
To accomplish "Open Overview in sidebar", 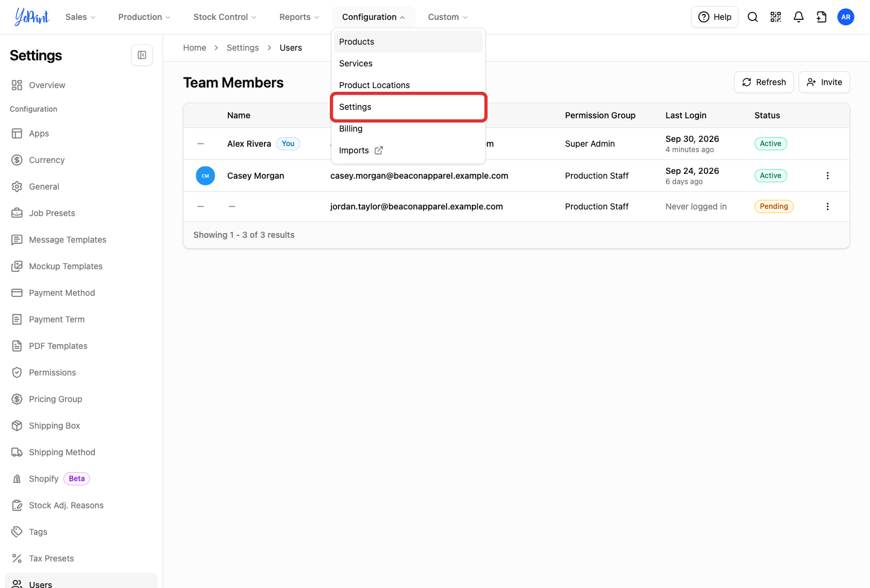I will point(81,85).
